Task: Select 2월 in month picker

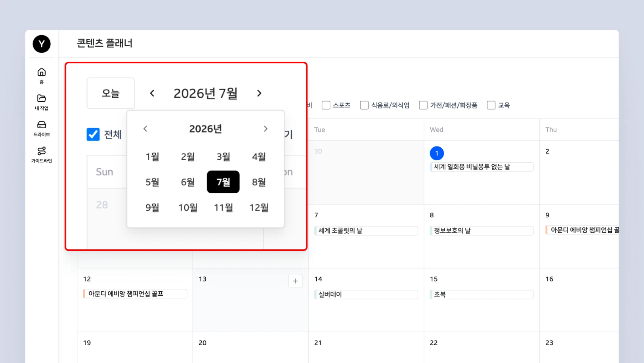Action: click(x=188, y=157)
